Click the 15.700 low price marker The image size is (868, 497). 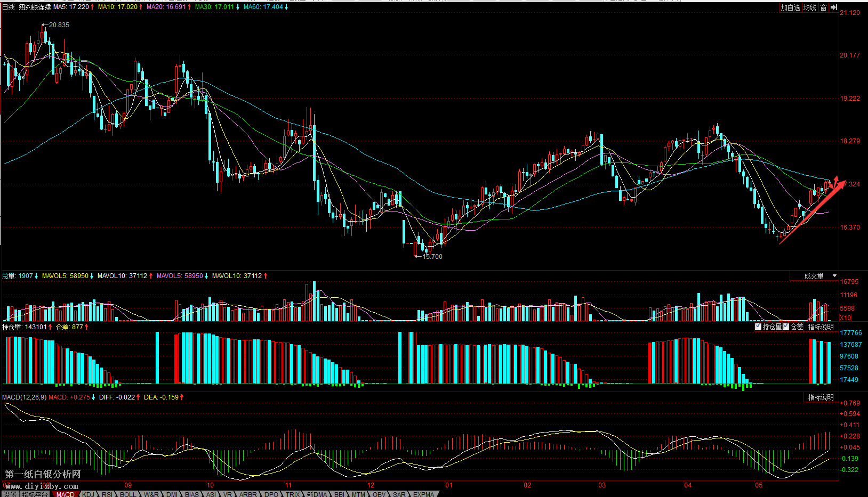pos(432,257)
